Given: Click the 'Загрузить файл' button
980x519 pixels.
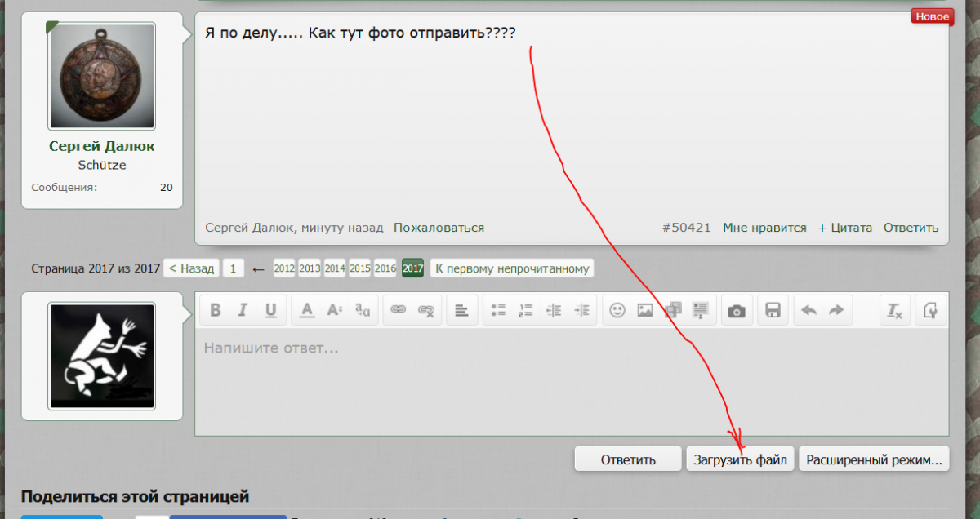Looking at the screenshot, I should click(740, 459).
